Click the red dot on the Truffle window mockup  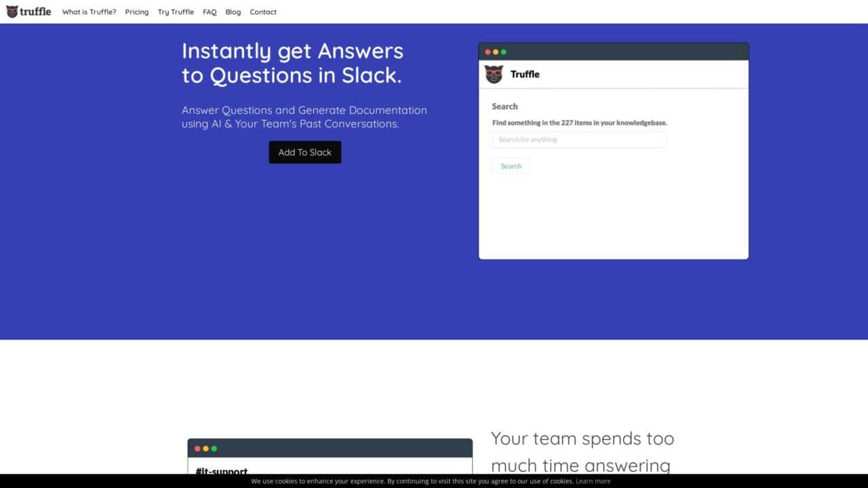click(x=488, y=50)
